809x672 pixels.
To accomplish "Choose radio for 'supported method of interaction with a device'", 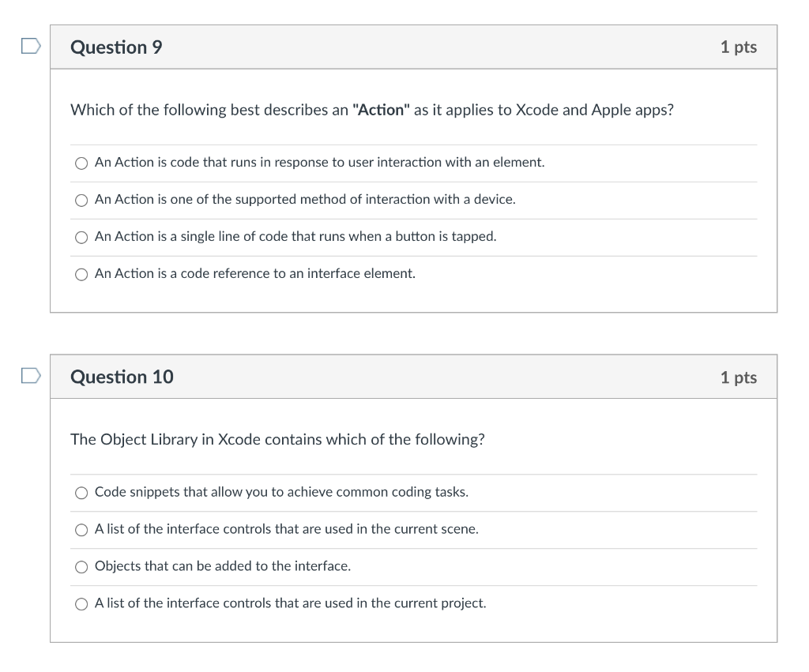I will click(81, 201).
